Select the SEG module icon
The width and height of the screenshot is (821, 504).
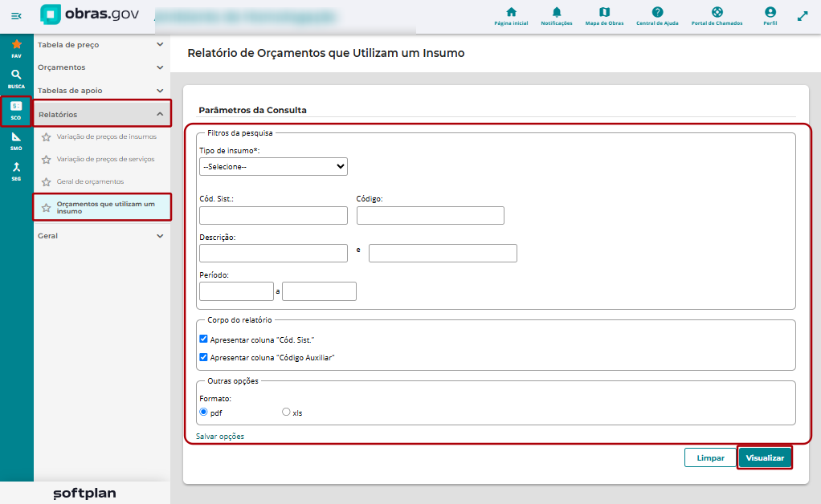click(x=16, y=172)
